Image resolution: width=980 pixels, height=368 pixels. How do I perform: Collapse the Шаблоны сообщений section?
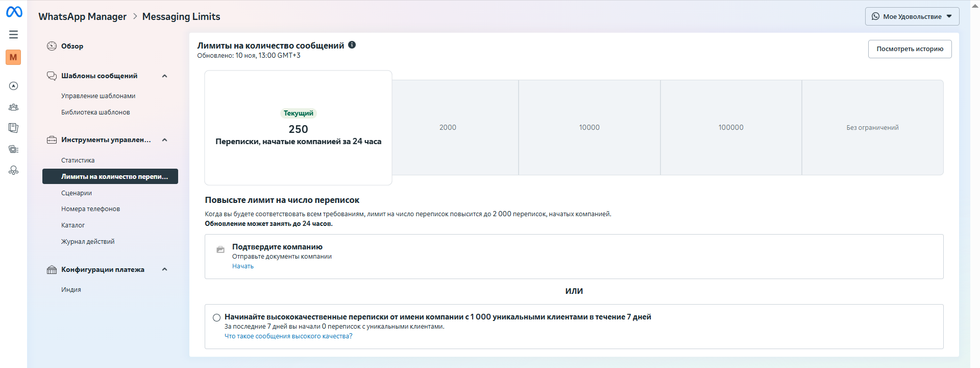[x=164, y=76]
